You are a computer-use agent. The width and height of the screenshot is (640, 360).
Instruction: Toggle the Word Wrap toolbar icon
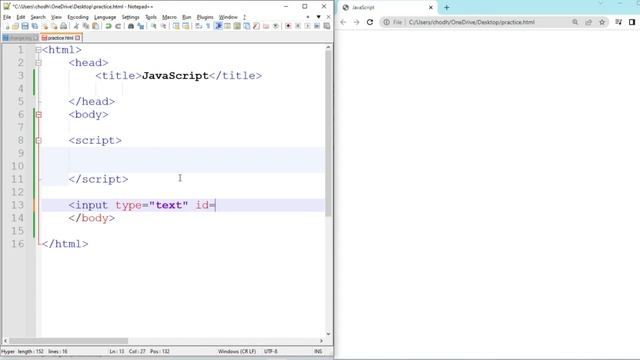click(199, 26)
